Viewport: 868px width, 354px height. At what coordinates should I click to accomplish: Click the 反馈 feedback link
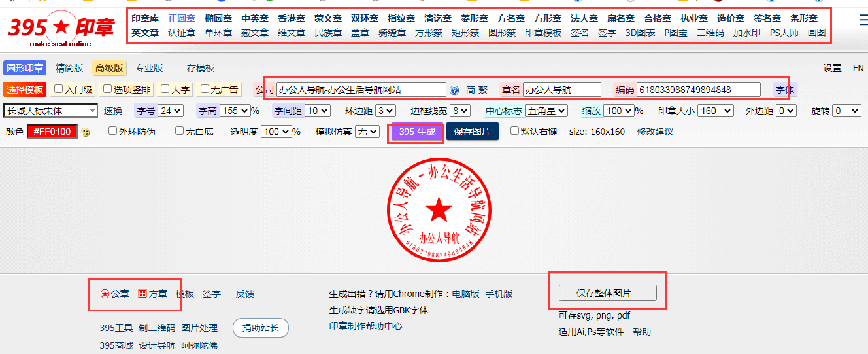click(x=245, y=294)
